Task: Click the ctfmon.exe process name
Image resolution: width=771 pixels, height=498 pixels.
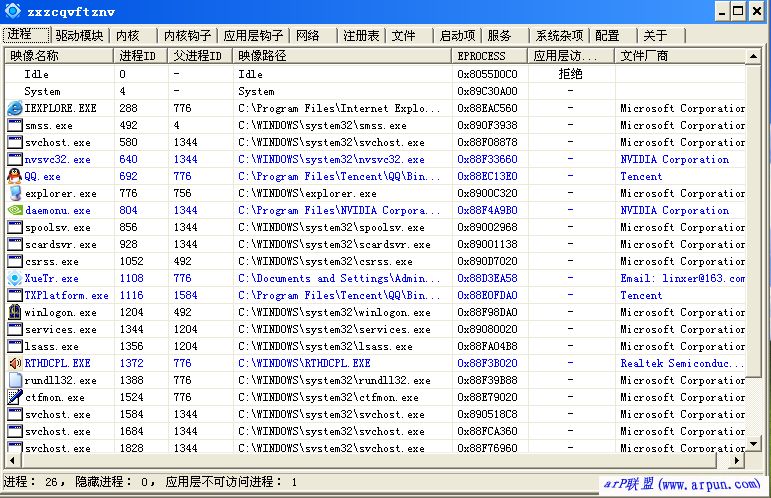Action: tap(55, 397)
